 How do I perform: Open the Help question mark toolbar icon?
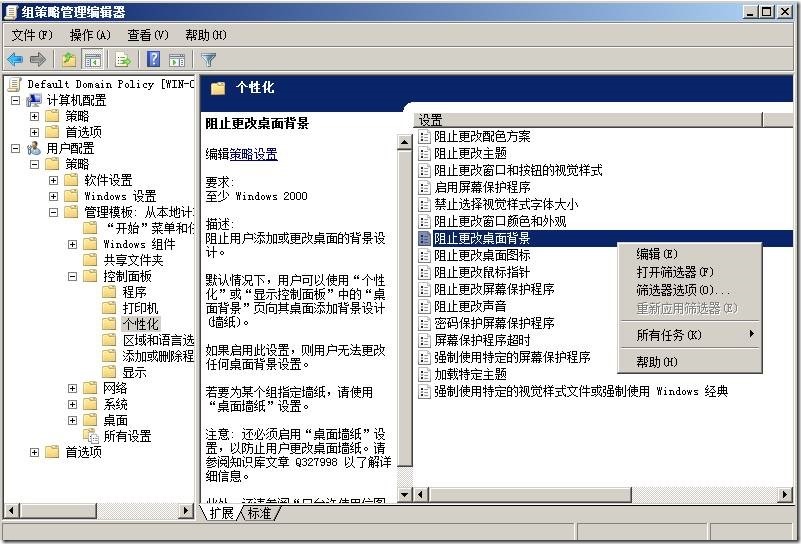pyautogui.click(x=153, y=59)
